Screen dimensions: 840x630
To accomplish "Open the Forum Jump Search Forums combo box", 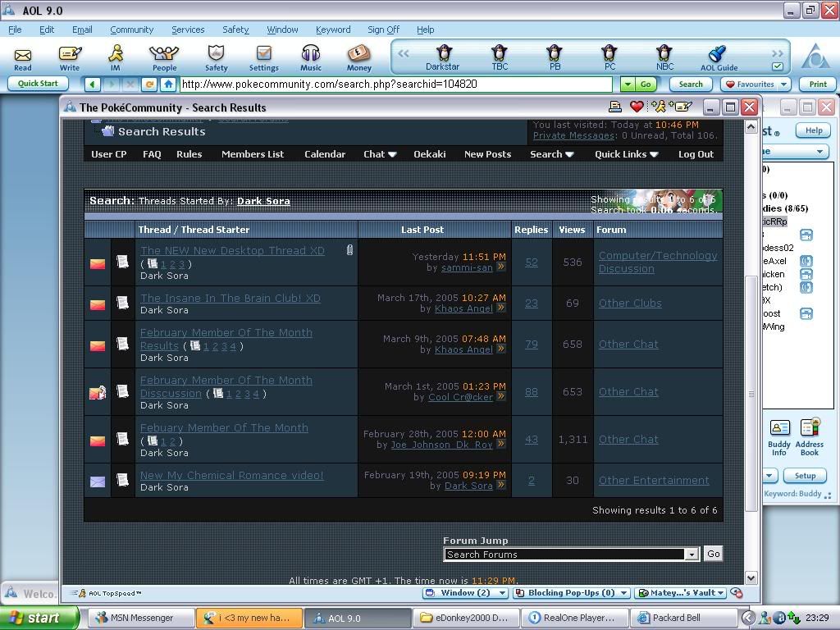I will [572, 555].
